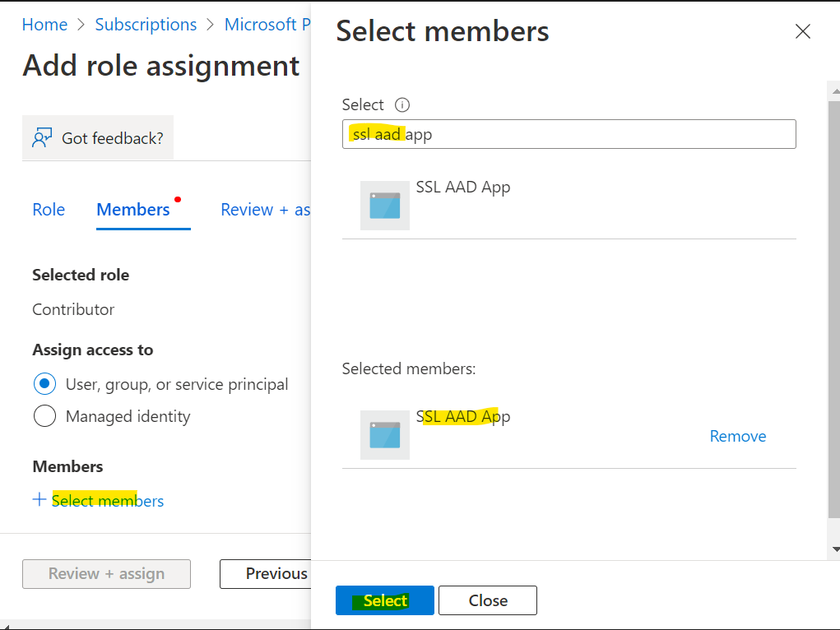Image resolution: width=840 pixels, height=630 pixels.
Task: Choose the Managed identity radio option
Action: click(44, 416)
